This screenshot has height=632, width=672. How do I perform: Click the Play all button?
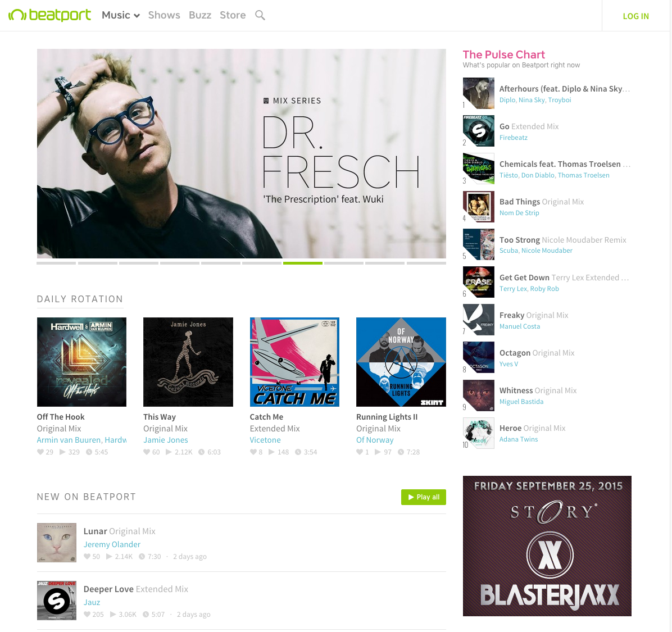(424, 497)
